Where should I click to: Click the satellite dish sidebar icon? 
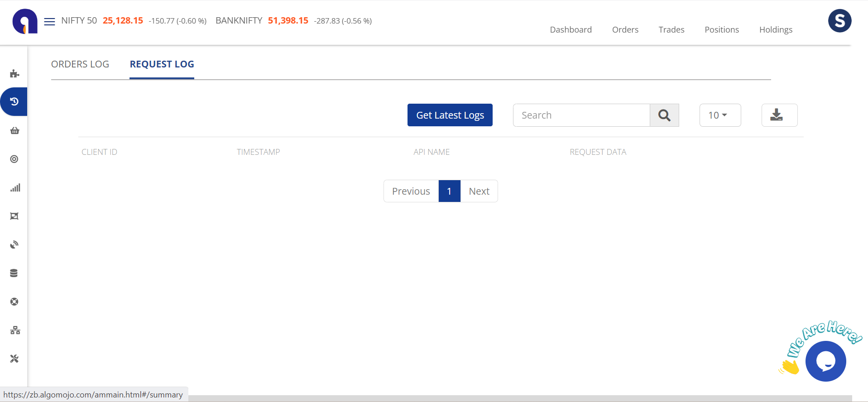14,245
